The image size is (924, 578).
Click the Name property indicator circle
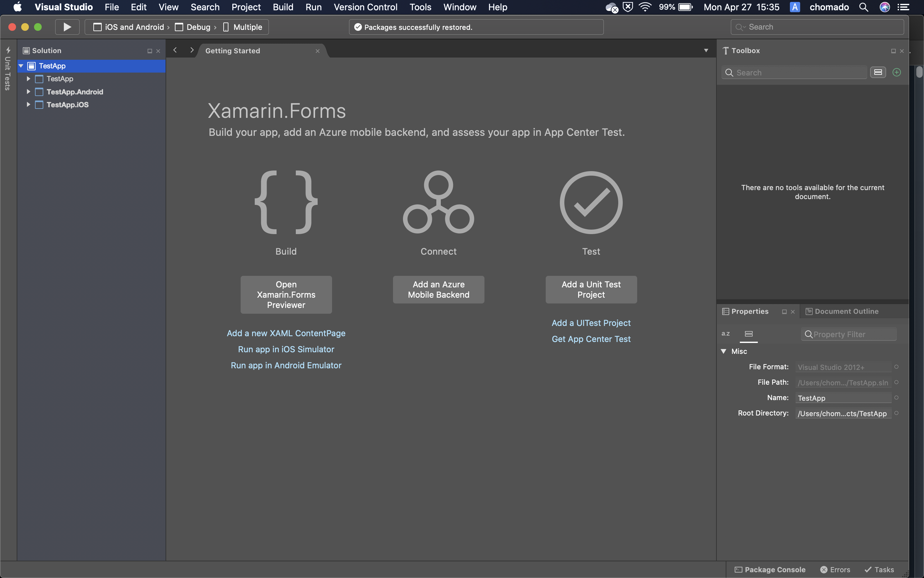coord(896,398)
